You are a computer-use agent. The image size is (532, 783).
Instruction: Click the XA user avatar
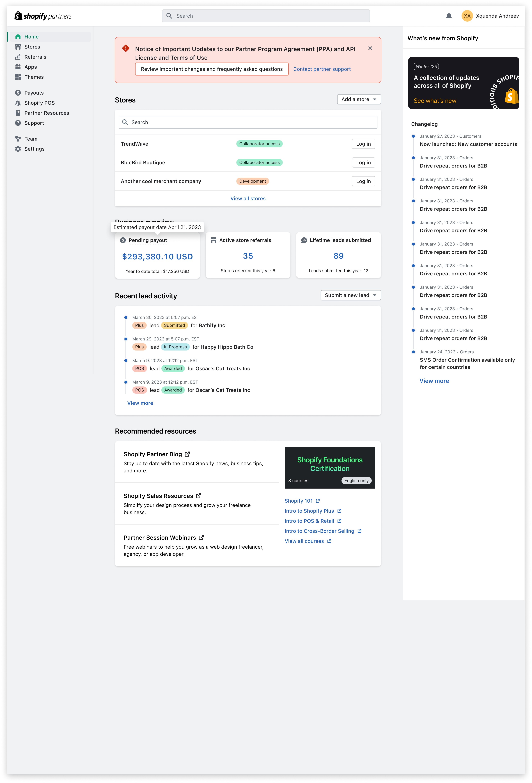coord(467,16)
